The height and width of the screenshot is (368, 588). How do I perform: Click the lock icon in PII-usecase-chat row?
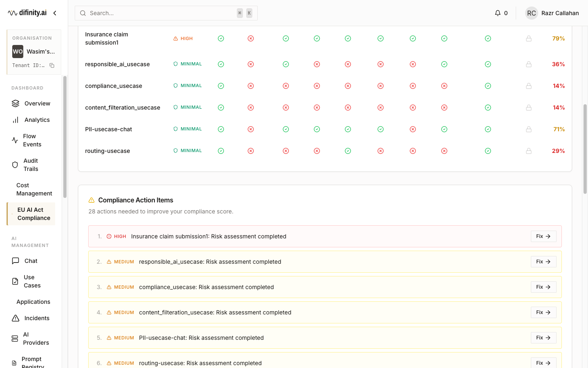tap(529, 129)
